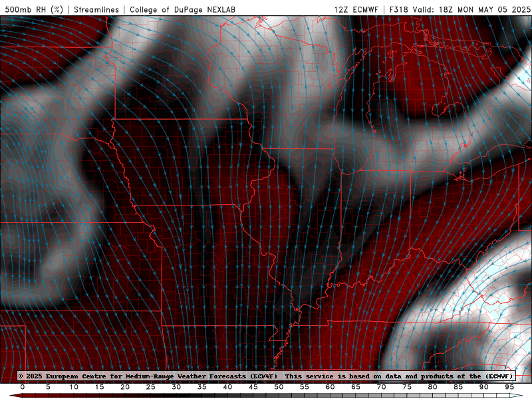Click the "0" value on the RH scale
This screenshot has width=532, height=399.
pyautogui.click(x=23, y=387)
